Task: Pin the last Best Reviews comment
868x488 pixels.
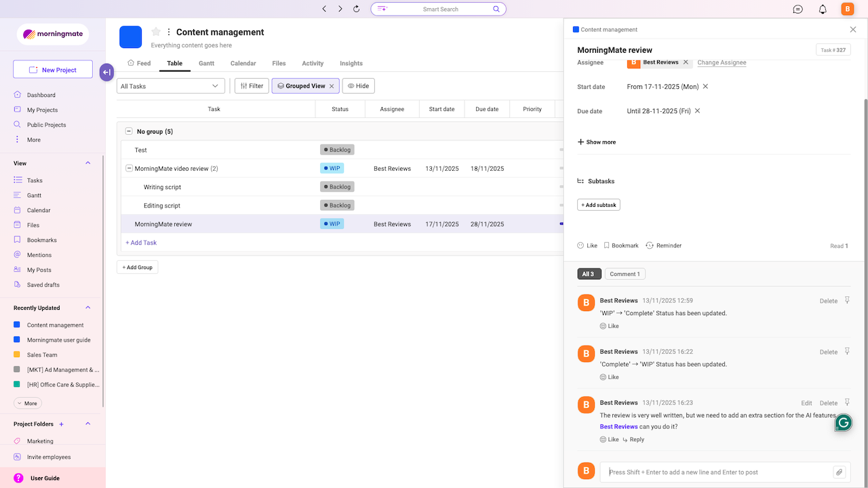Action: [x=846, y=403]
